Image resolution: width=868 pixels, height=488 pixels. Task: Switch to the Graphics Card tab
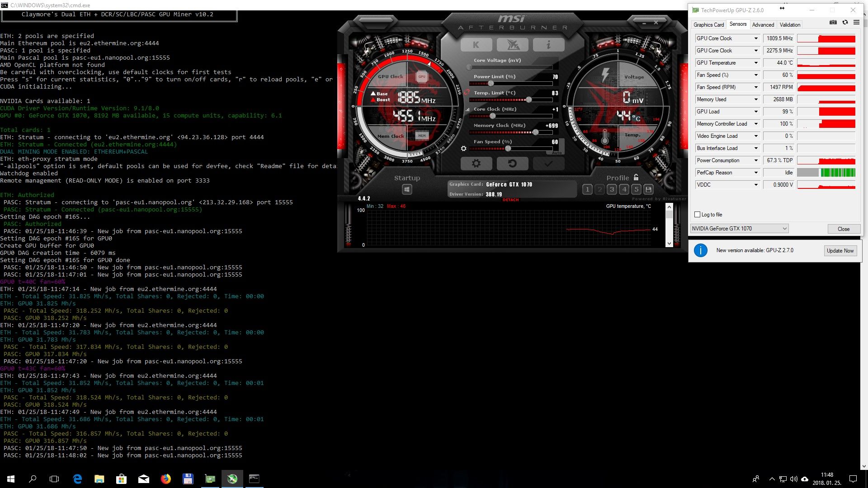[x=708, y=25]
